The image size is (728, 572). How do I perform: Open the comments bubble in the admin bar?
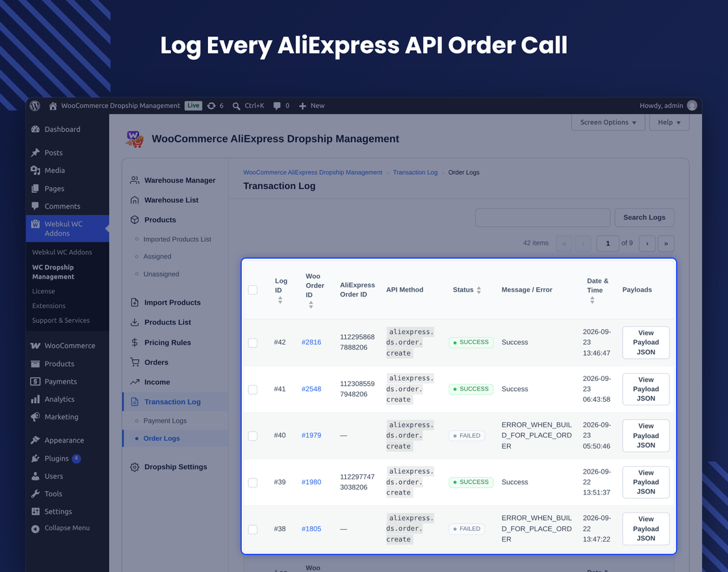tap(277, 106)
